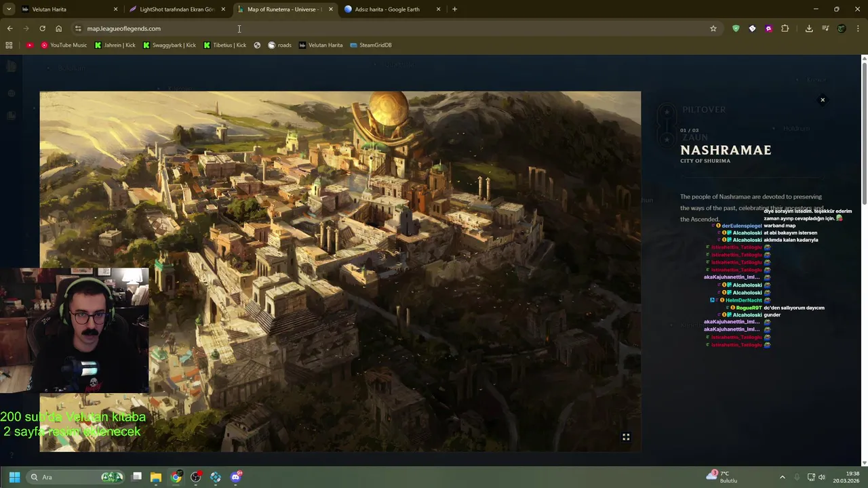Click the NASHRAMAE heading

click(726, 150)
